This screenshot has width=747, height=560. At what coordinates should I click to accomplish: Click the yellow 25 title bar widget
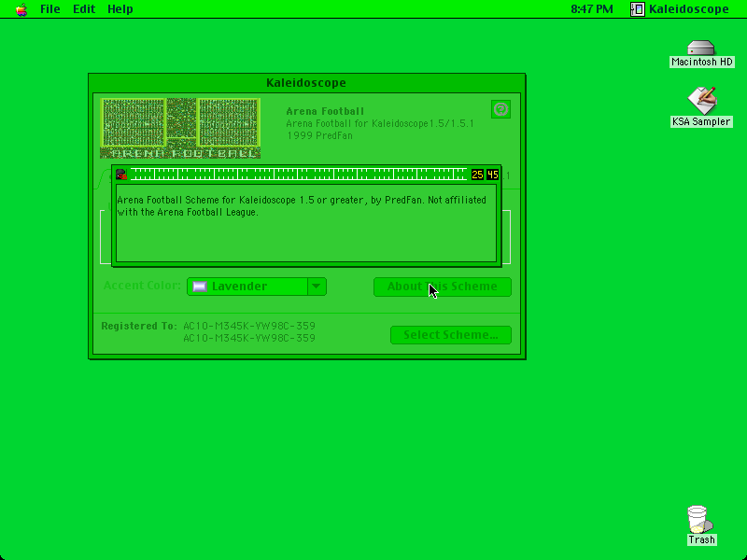pyautogui.click(x=477, y=175)
